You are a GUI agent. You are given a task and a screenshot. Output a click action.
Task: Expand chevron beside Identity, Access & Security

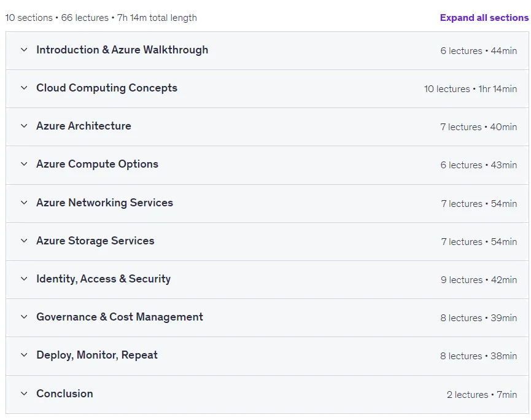(x=24, y=279)
